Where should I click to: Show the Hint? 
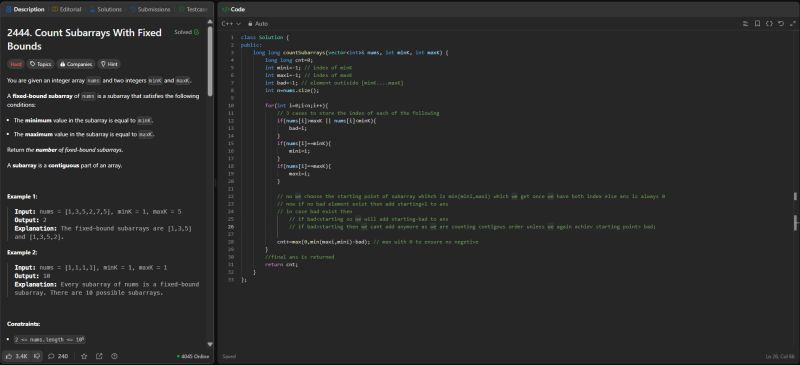(109, 64)
